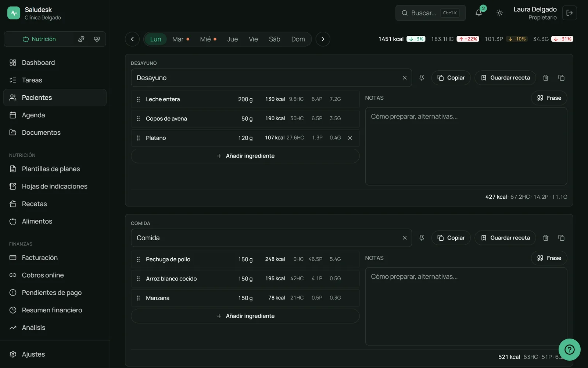Clear the Desayuno name field
This screenshot has height=368, width=588.
click(405, 78)
